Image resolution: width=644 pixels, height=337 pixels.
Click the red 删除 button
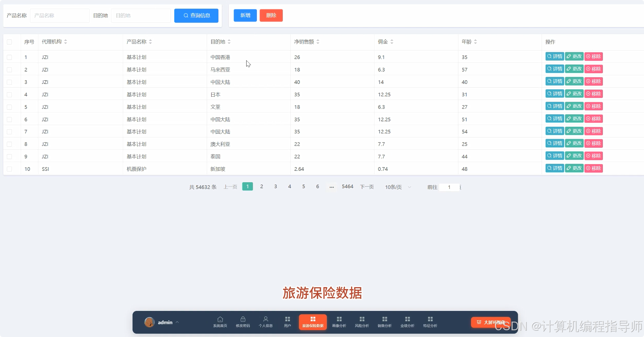pos(271,15)
